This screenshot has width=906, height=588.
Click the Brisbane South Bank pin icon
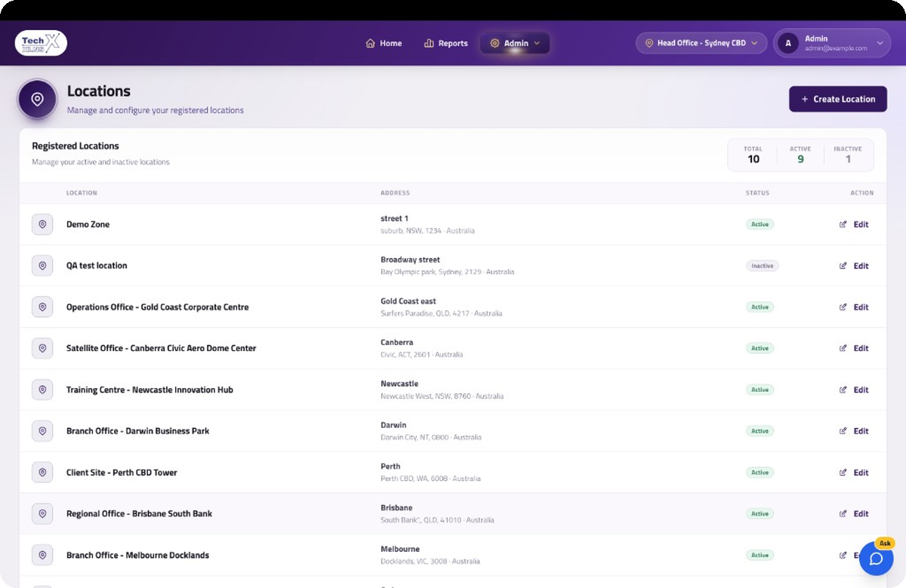(42, 513)
